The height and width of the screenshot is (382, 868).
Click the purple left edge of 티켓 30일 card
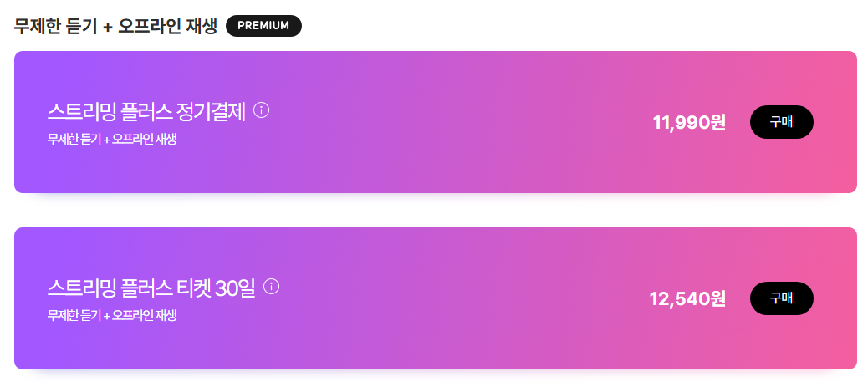pos(23,298)
